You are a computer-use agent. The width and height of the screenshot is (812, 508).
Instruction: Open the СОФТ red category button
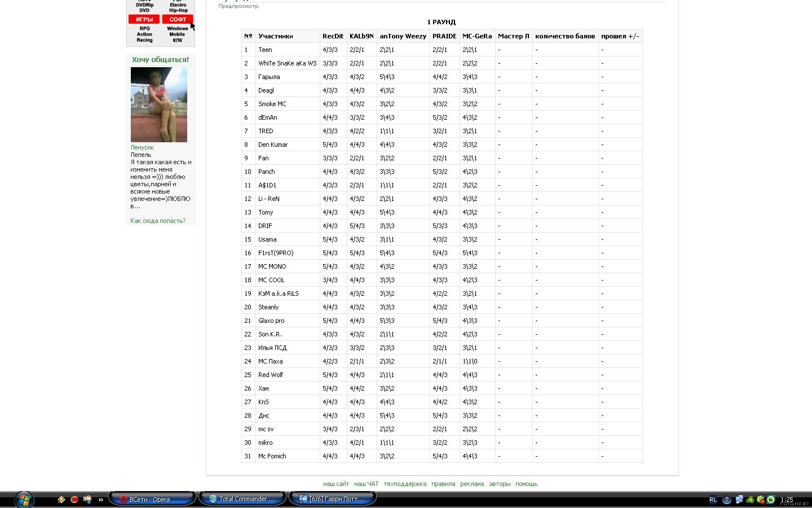point(178,19)
